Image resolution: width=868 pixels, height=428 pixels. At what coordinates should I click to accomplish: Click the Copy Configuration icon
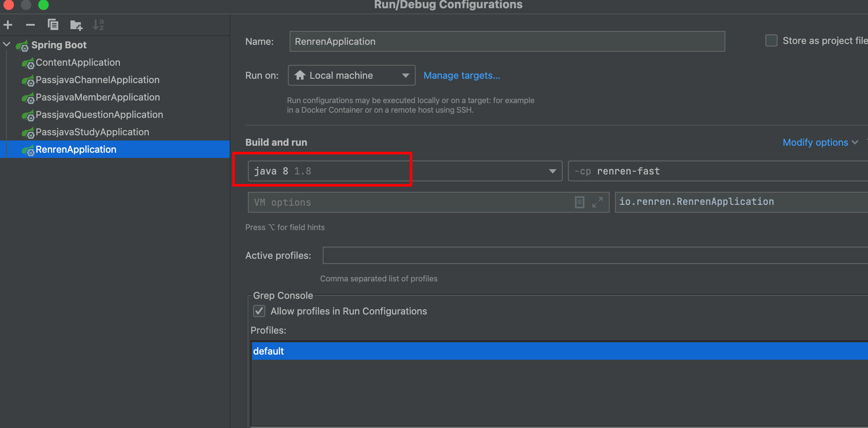tap(53, 25)
